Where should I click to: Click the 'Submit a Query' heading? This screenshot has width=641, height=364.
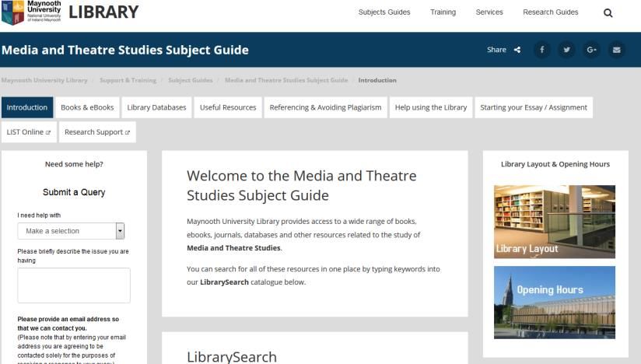[x=74, y=192]
